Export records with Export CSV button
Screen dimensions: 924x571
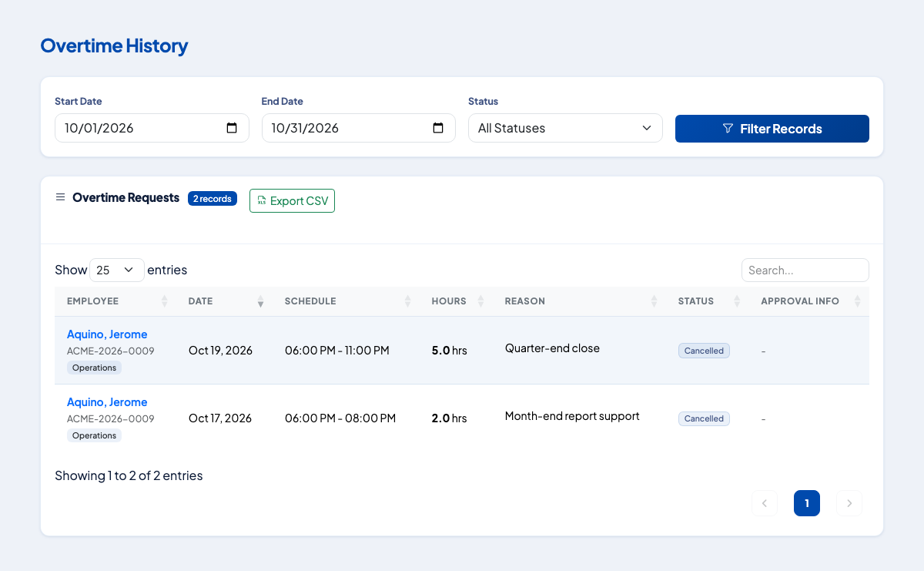pos(292,200)
